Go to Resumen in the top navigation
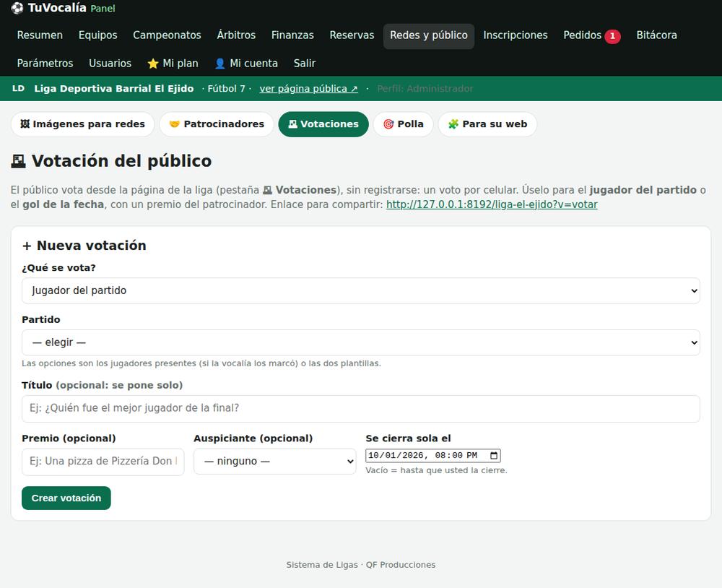The height and width of the screenshot is (588, 722). point(40,35)
